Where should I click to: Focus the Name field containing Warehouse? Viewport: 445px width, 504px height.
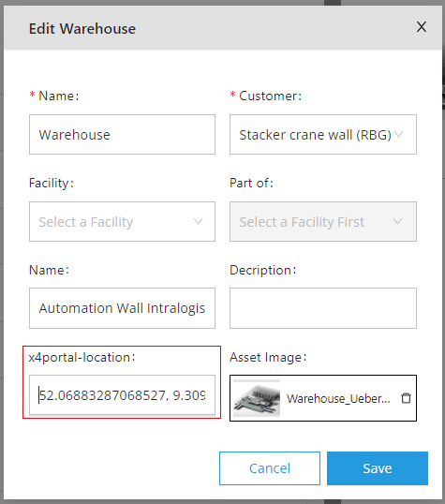pos(122,134)
